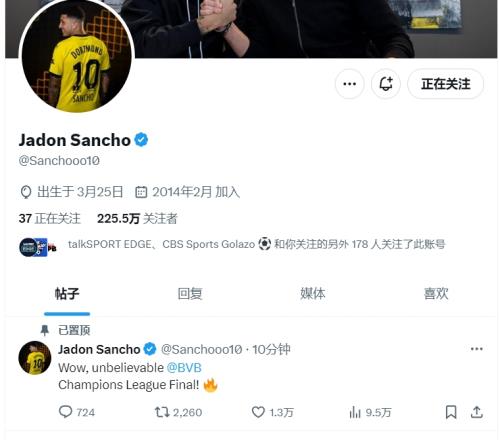Screen dimensions: 500x440
Task: Open the 225.5万 关注者 followers list
Action: coord(137,219)
